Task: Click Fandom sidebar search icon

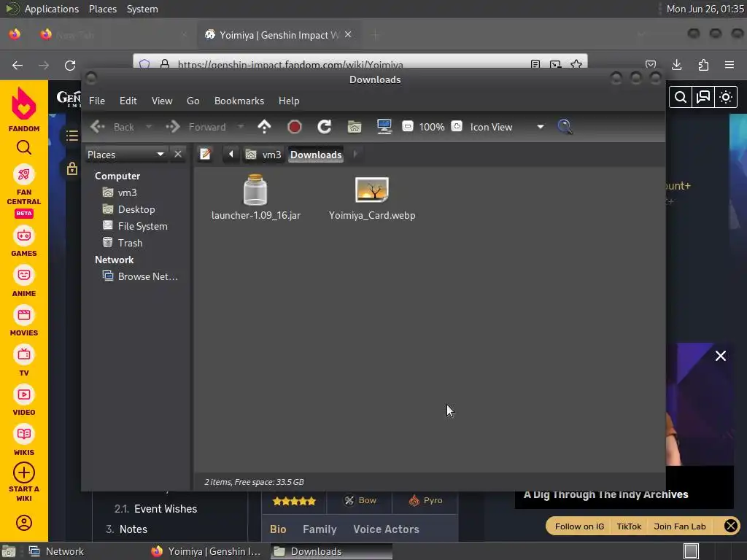Action: coord(24,147)
